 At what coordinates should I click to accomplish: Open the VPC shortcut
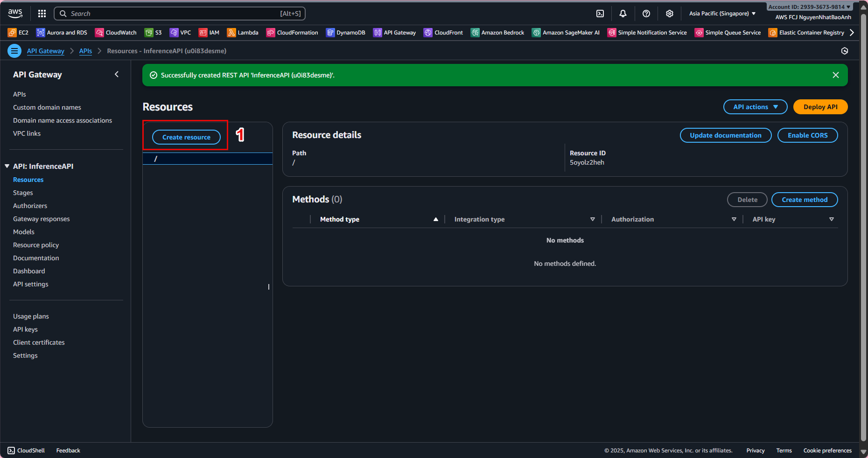point(180,33)
